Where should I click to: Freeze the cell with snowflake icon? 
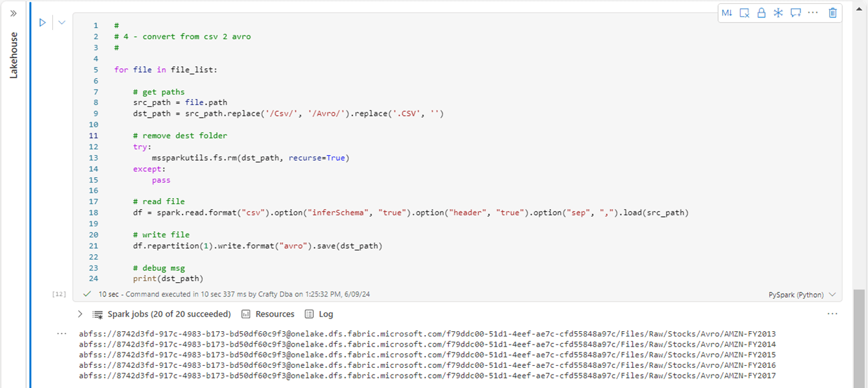(x=778, y=13)
